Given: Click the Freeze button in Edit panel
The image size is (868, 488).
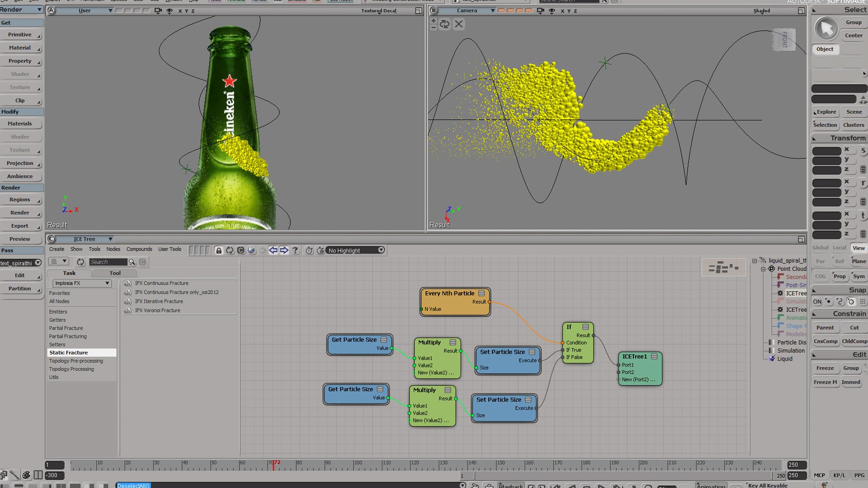Looking at the screenshot, I should click(825, 368).
